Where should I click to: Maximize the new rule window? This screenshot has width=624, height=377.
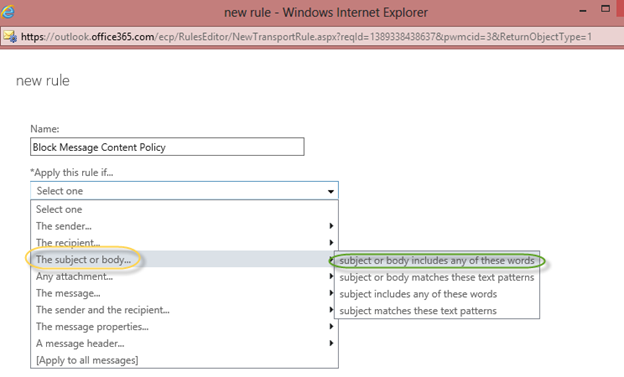click(605, 9)
